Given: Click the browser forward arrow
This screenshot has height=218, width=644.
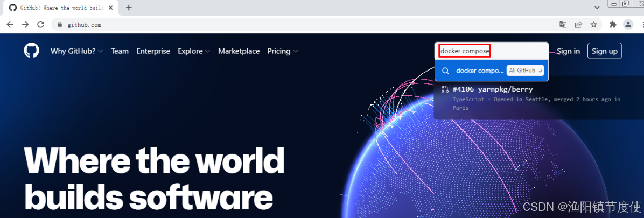Looking at the screenshot, I should point(25,25).
